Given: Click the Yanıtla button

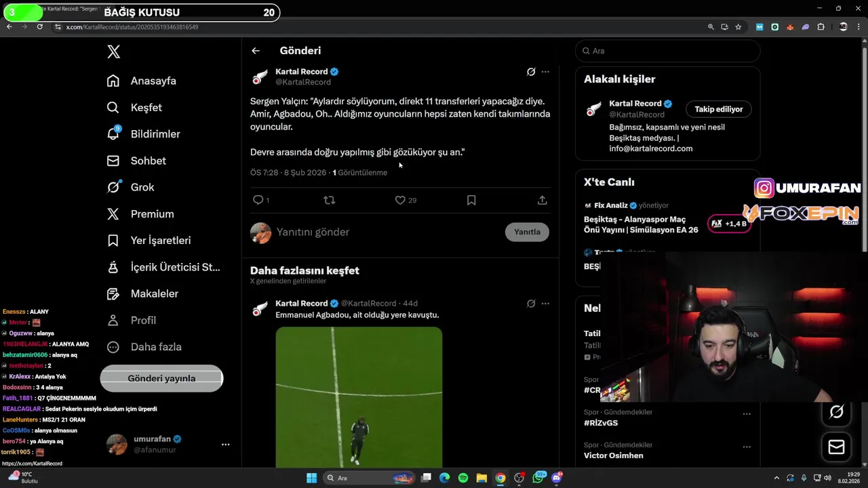Looking at the screenshot, I should coord(527,232).
